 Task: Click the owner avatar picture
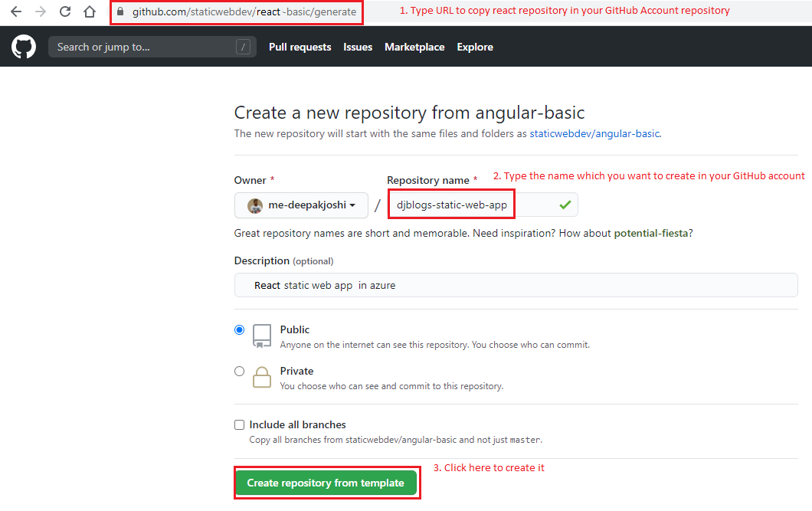[255, 205]
